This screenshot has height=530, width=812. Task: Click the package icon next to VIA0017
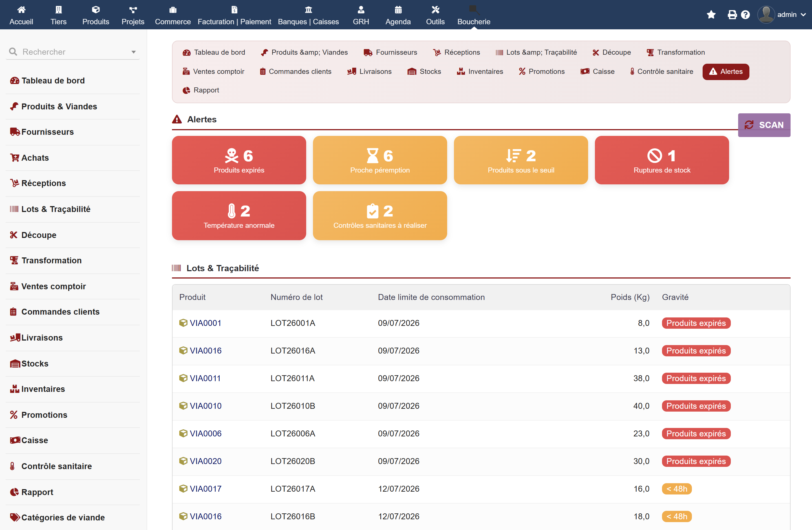pyautogui.click(x=183, y=488)
